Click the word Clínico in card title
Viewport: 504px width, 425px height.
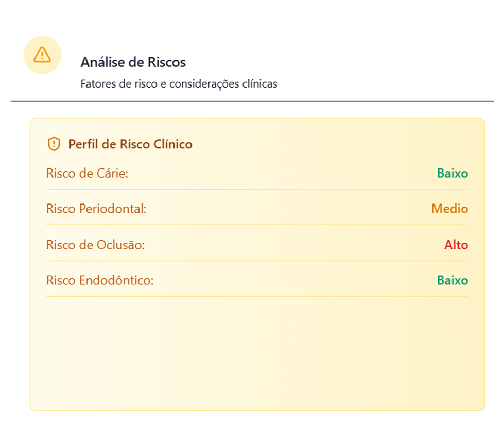click(173, 144)
